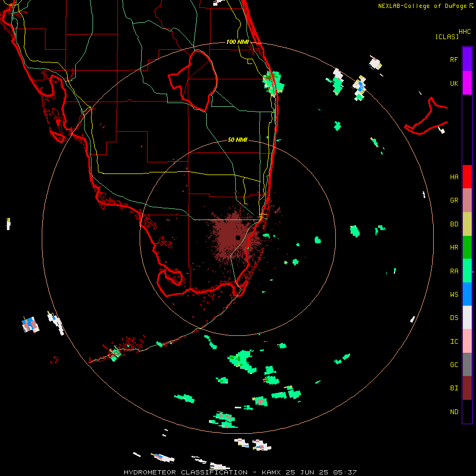Click the HYDROMETEOR CLASSIFICATION caption text

186,472
